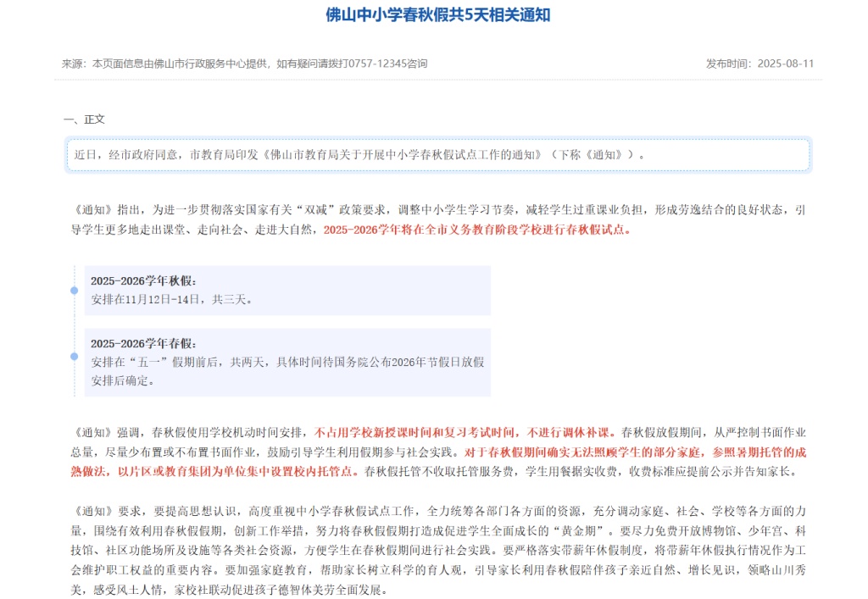
Task: Click the 2025-2026学年秋假 card heading
Action: 143,280
